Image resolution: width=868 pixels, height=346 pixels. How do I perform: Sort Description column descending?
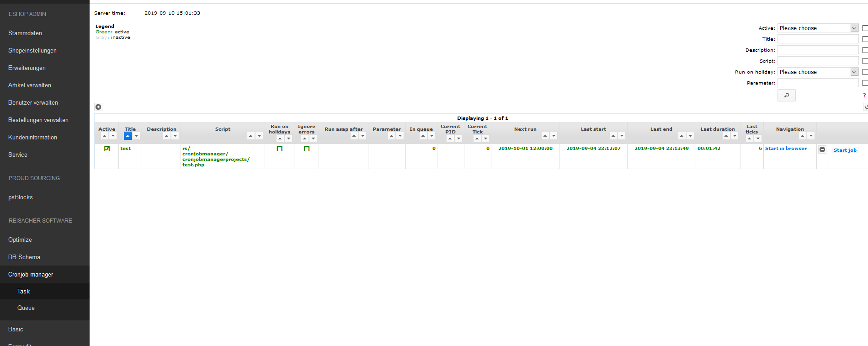coord(175,136)
